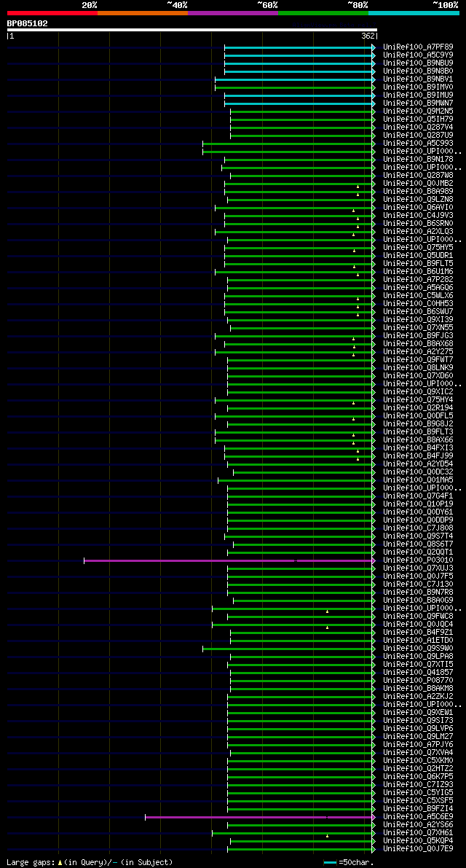The width and height of the screenshot is (466, 868).
Task: Click the UniRef100_C0HH53 entry
Action: pyautogui.click(x=418, y=304)
